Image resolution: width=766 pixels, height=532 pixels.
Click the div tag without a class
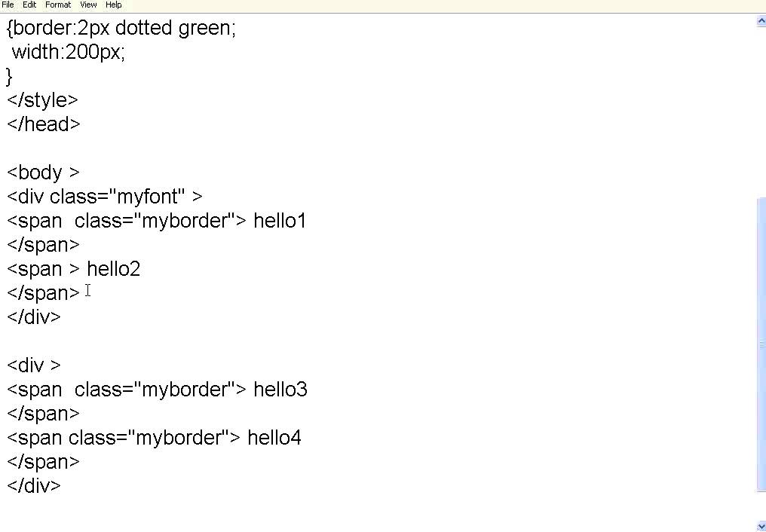33,365
